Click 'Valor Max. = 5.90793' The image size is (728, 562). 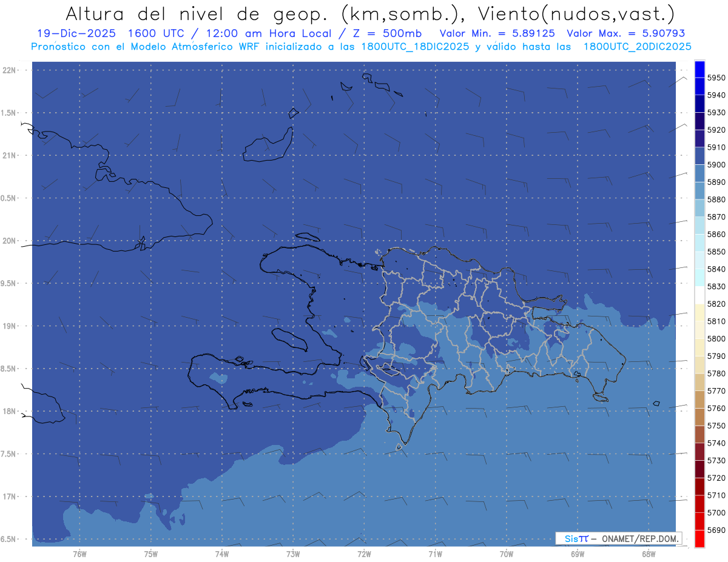coord(625,34)
